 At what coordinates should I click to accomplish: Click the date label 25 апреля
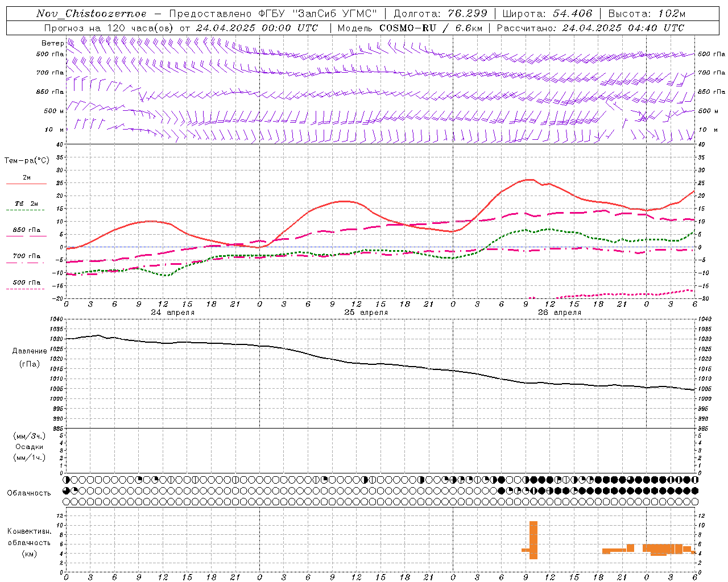366,313
